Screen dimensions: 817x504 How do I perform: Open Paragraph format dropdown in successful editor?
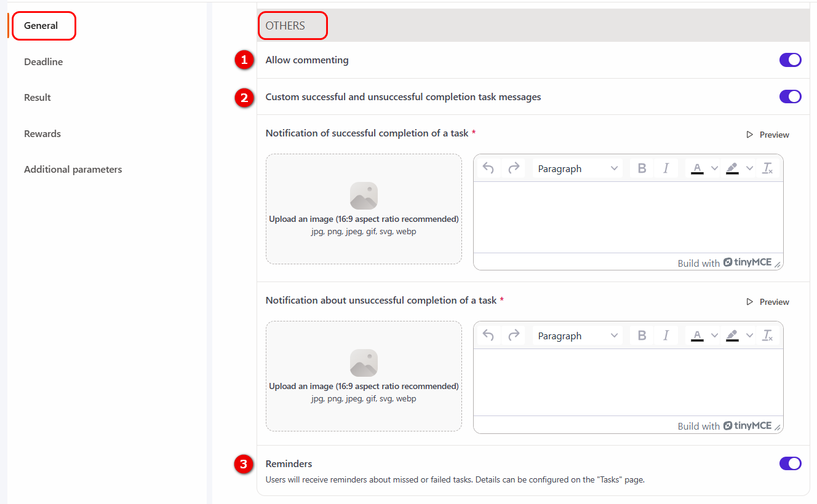577,168
